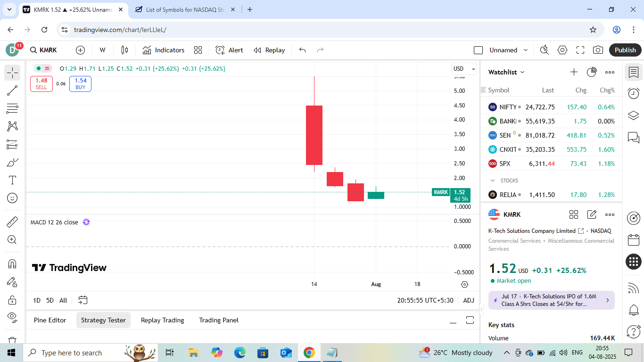The width and height of the screenshot is (644, 362).
Task: Select the crosshair cursor tool
Action: 12,73
